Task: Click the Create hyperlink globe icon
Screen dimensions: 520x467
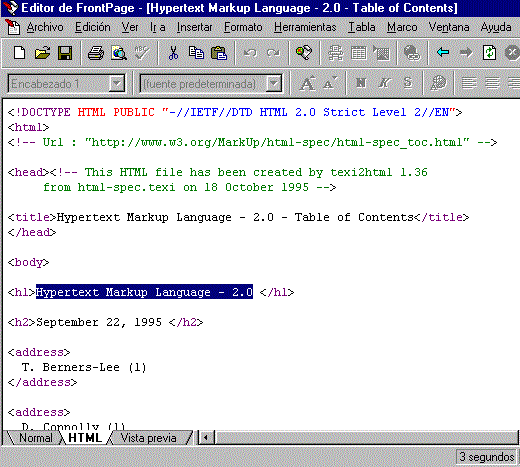Action: pyautogui.click(x=412, y=53)
